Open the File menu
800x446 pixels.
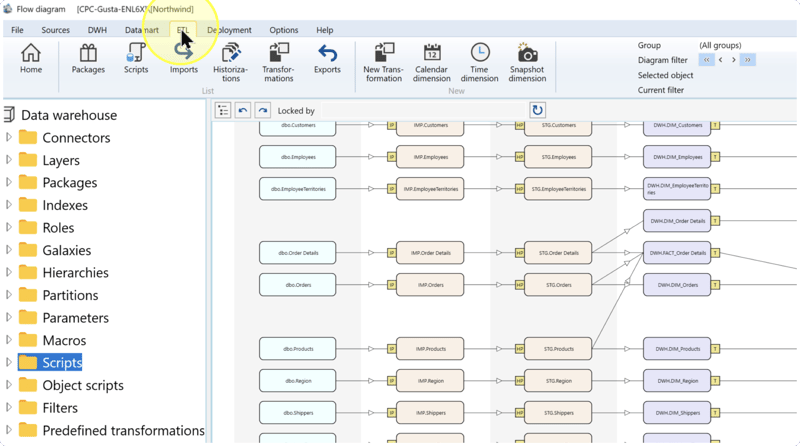tap(17, 30)
